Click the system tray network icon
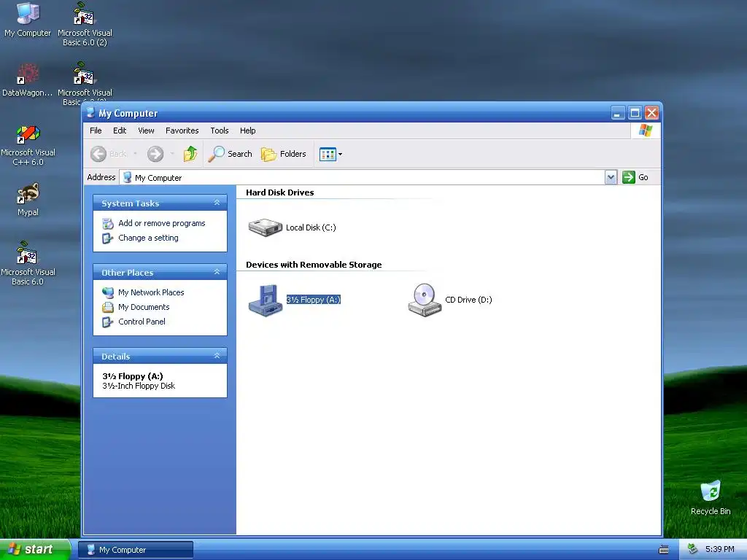The width and height of the screenshot is (747, 560). coord(693,549)
